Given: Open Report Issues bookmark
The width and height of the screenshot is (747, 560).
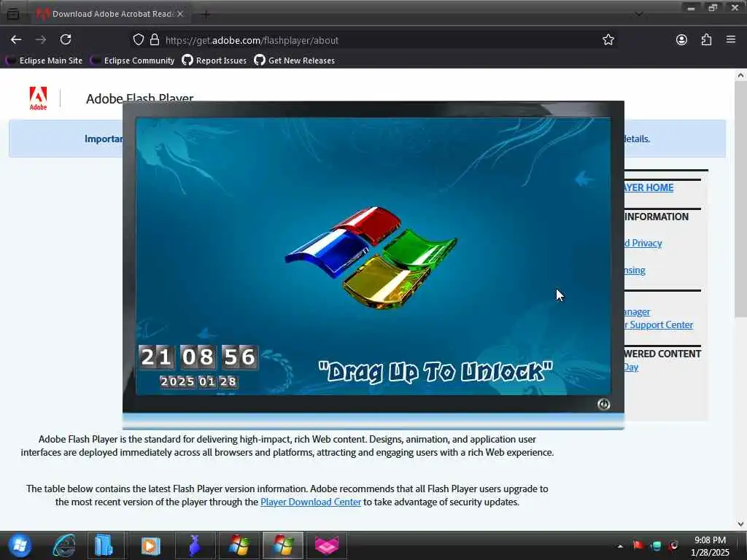Looking at the screenshot, I should tap(214, 61).
